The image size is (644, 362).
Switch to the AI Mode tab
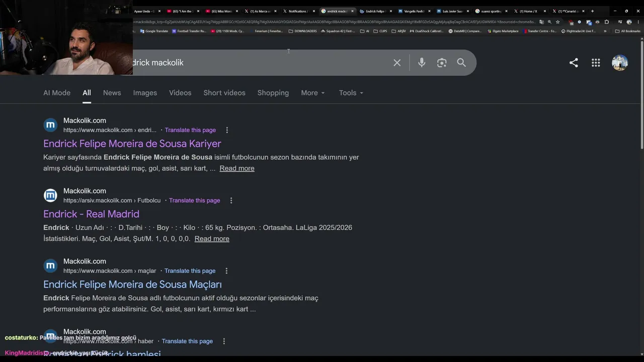coord(57,93)
